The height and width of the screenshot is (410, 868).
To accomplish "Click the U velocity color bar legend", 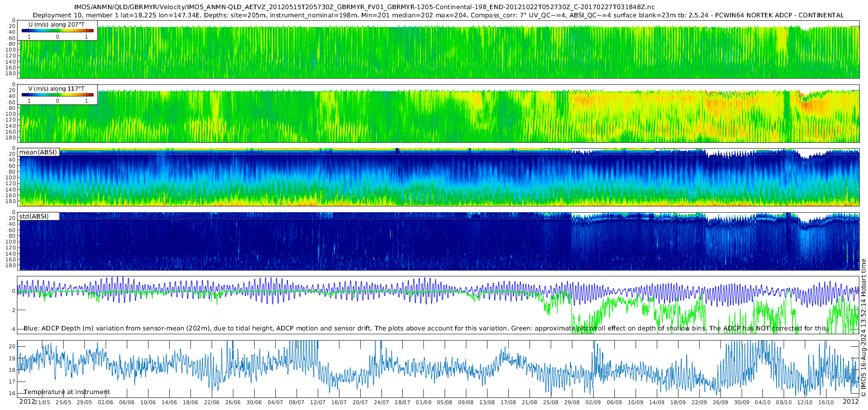I will click(x=57, y=30).
